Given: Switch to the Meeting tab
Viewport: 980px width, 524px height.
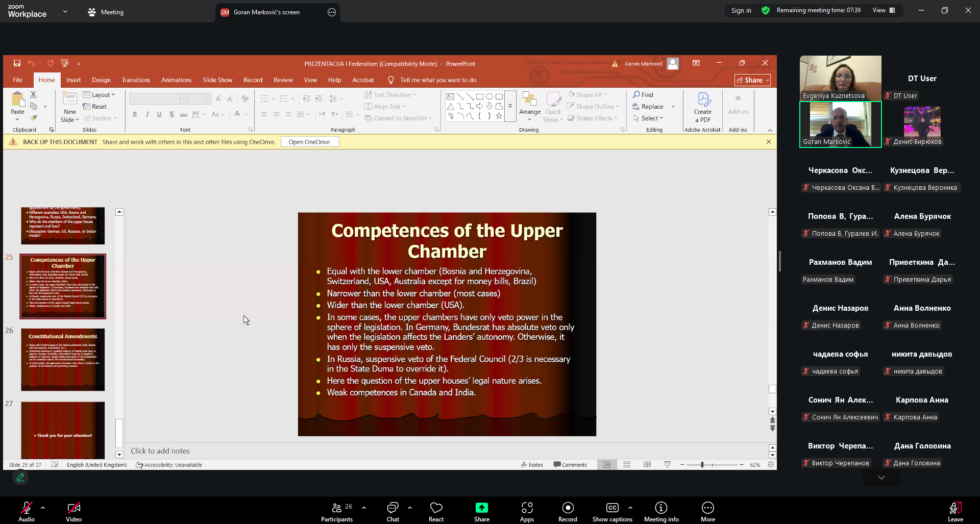Looking at the screenshot, I should point(106,12).
